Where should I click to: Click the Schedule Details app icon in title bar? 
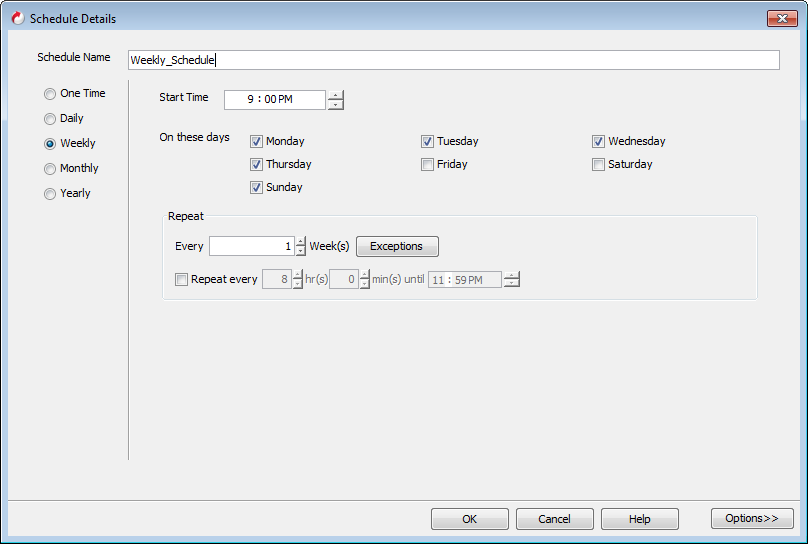[x=17, y=18]
